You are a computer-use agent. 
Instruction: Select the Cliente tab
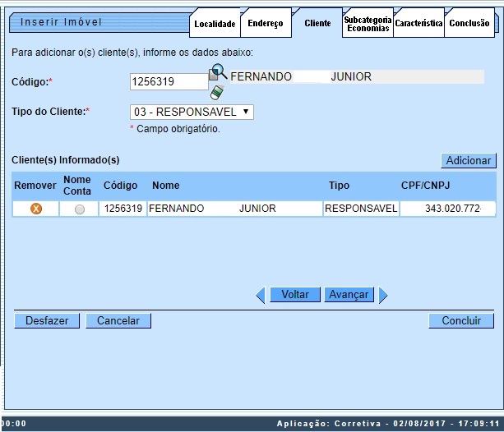[317, 24]
